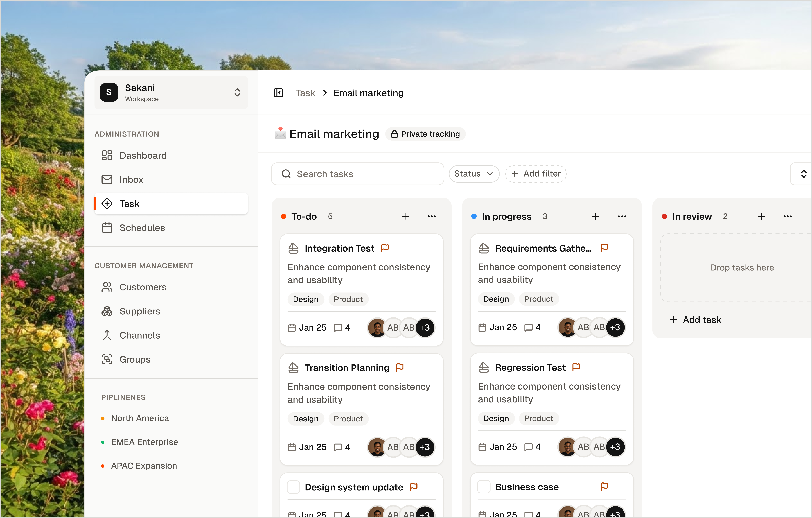
Task: Click plus icon in In review header
Action: click(761, 216)
